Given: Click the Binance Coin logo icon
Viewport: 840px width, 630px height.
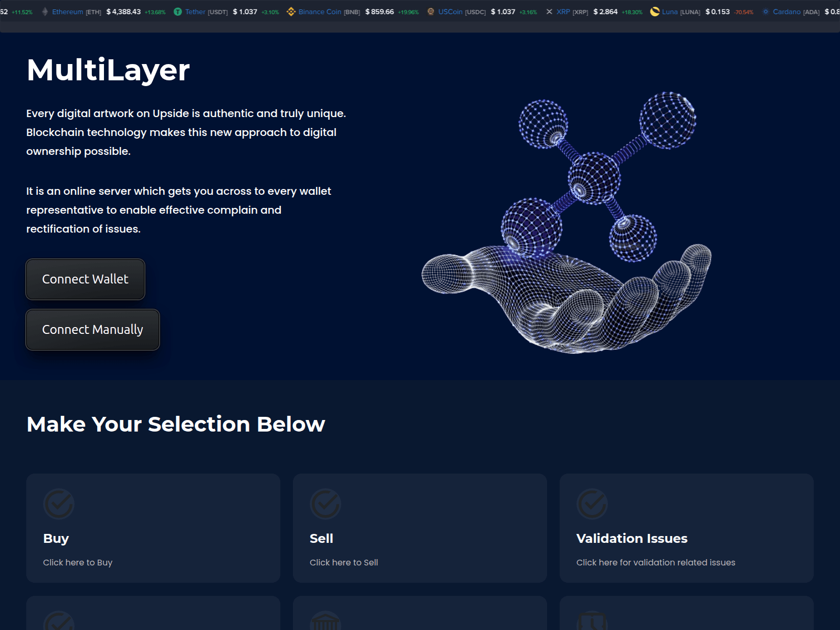Looking at the screenshot, I should 291,12.
